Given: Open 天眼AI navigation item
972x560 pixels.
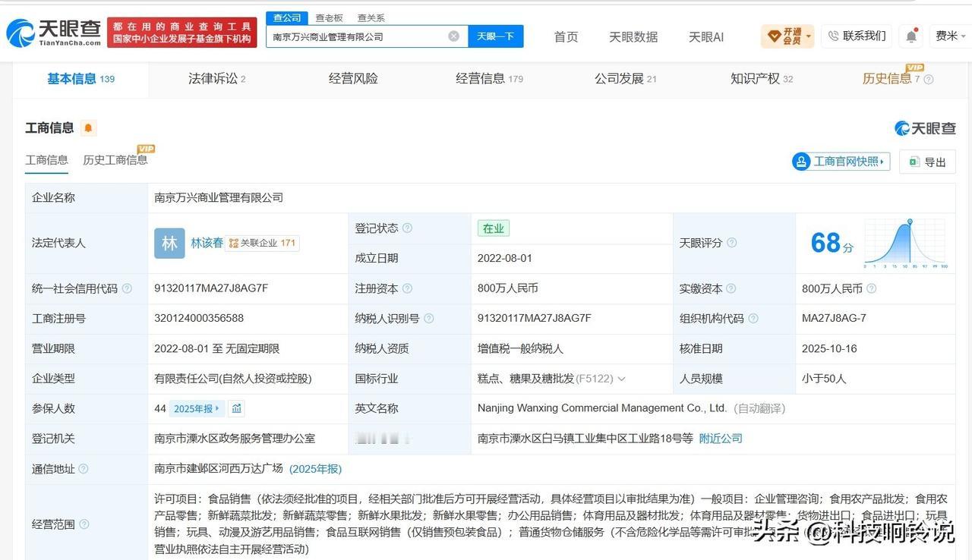Looking at the screenshot, I should (705, 36).
